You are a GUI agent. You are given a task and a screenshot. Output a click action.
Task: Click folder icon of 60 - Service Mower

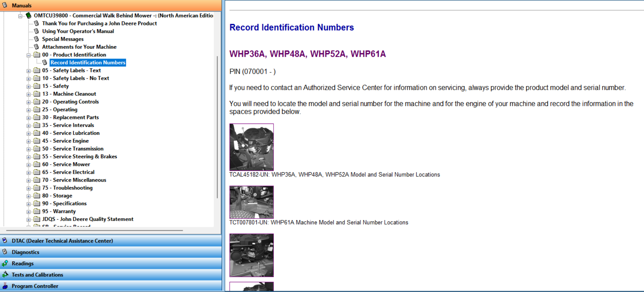tap(37, 164)
